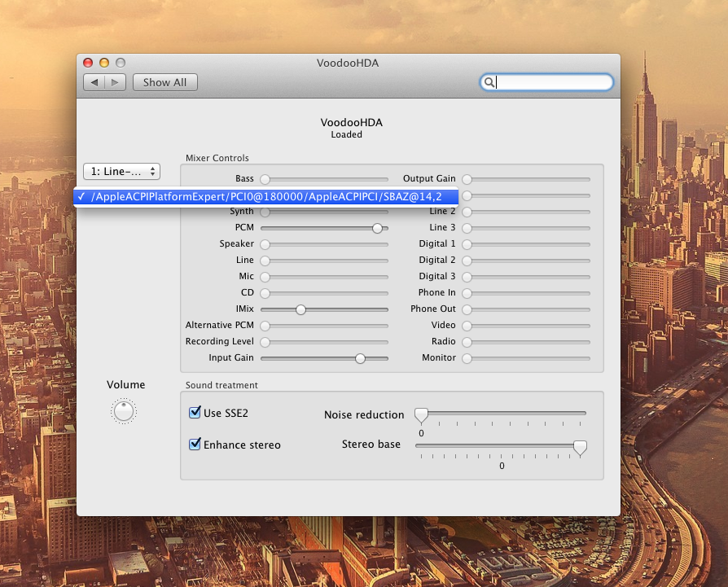Image resolution: width=728 pixels, height=587 pixels.
Task: Click the Volume knob
Action: 124,411
